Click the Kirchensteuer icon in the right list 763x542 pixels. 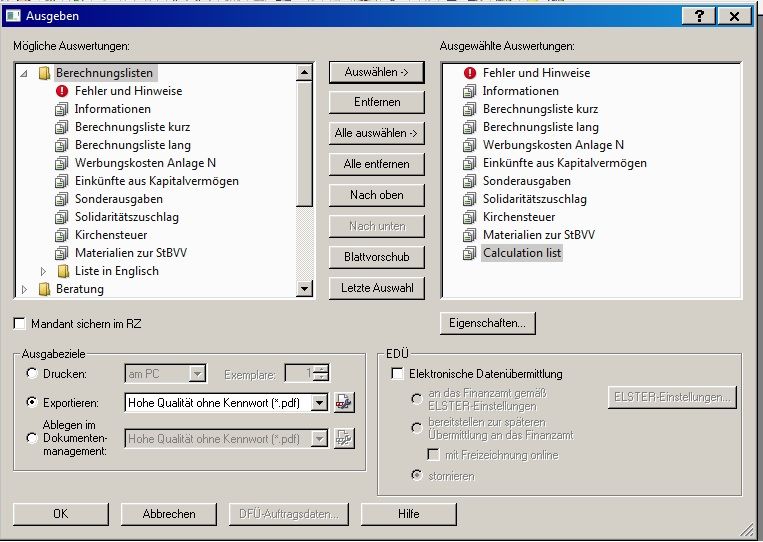point(469,217)
